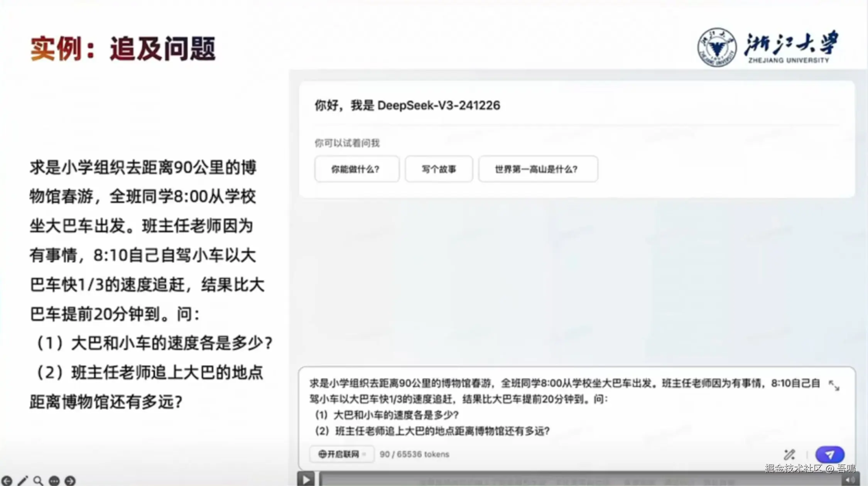
Task: Choose the 写个故事 suggestion
Action: (x=439, y=169)
